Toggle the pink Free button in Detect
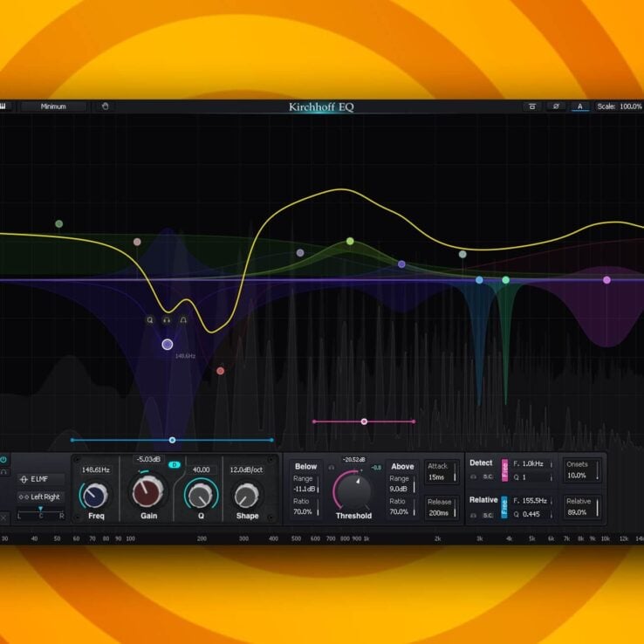This screenshot has height=644, width=644. coord(504,469)
